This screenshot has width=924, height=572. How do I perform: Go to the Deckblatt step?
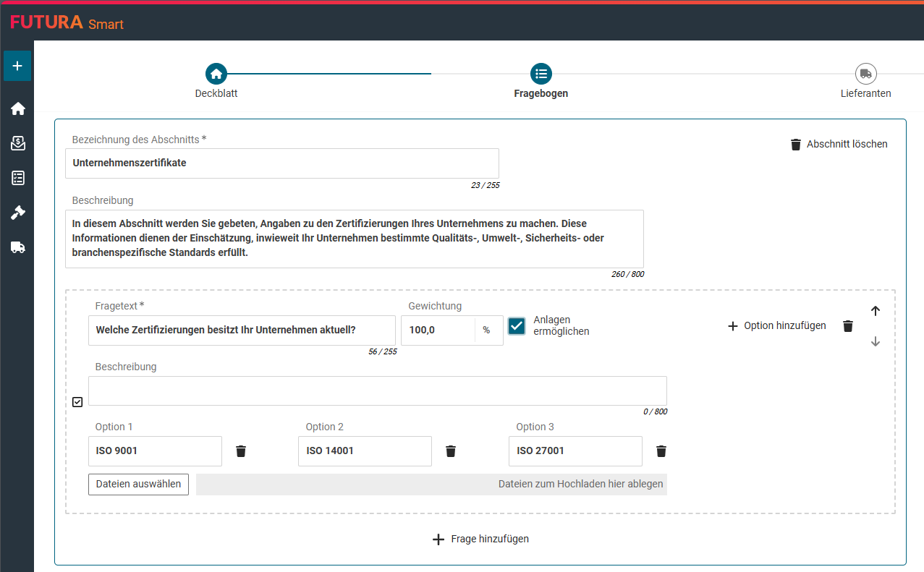(216, 74)
